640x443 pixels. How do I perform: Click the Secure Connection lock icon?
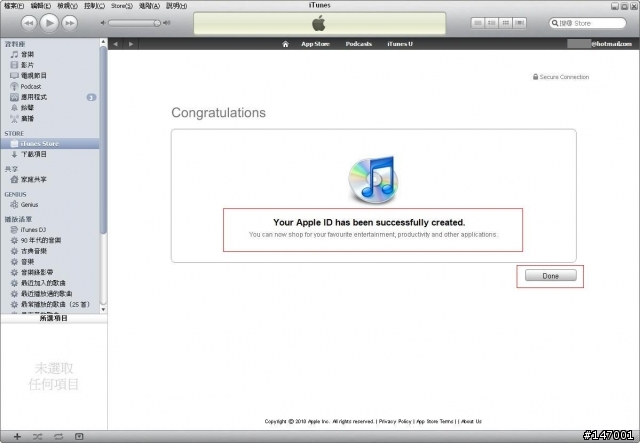(536, 77)
